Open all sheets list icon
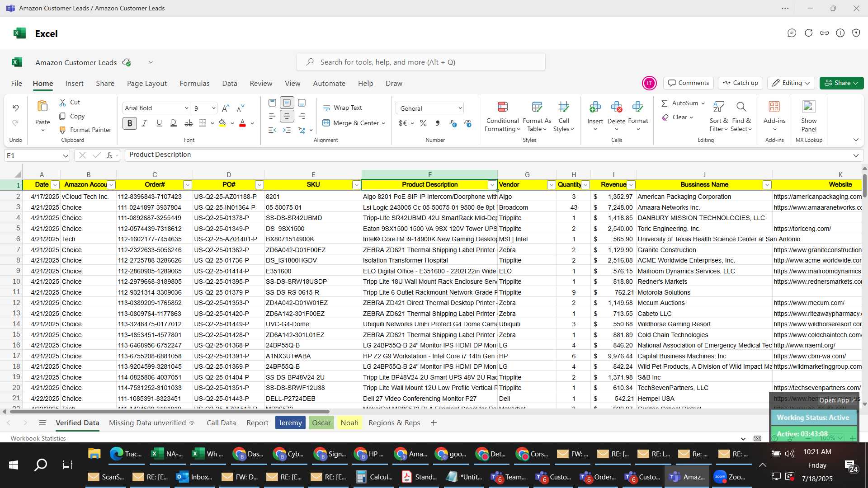The image size is (868, 488). [x=42, y=423]
